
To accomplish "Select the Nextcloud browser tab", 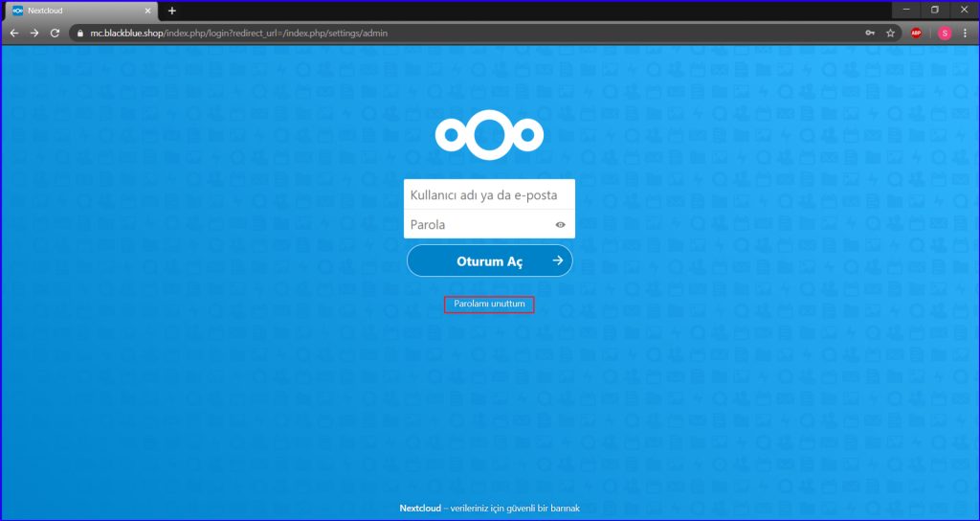I will point(81,11).
